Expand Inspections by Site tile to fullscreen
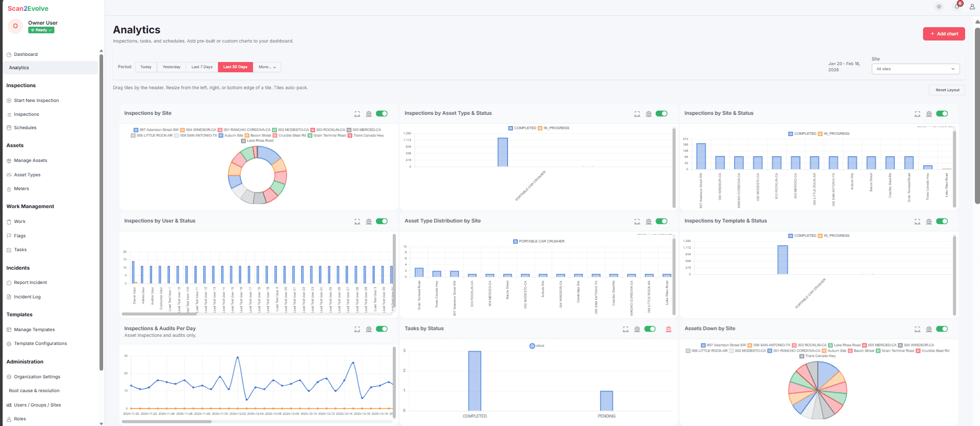Viewport: 980px width, 426px height. (357, 114)
